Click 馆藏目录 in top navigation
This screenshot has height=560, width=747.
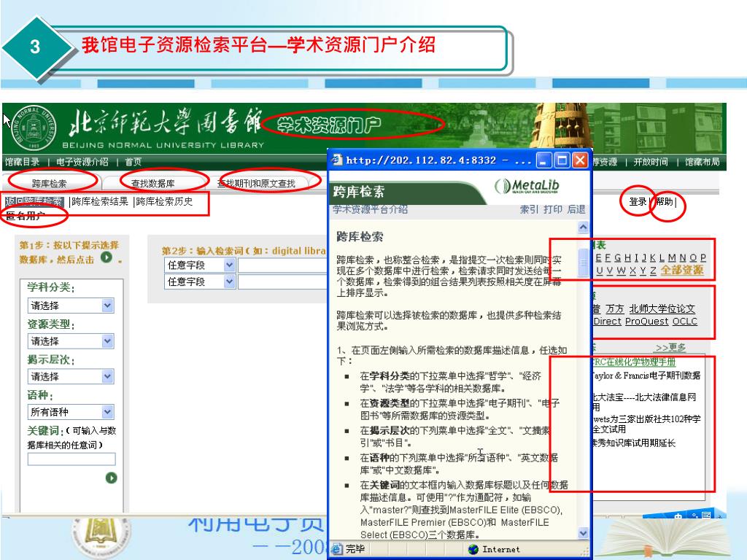click(23, 162)
